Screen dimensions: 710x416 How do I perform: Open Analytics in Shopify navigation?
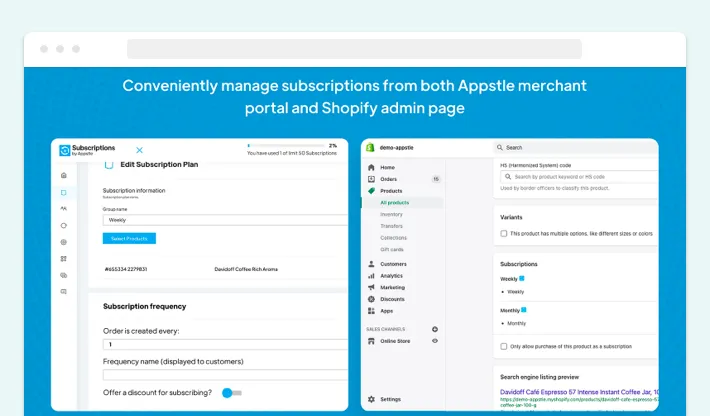coord(391,276)
